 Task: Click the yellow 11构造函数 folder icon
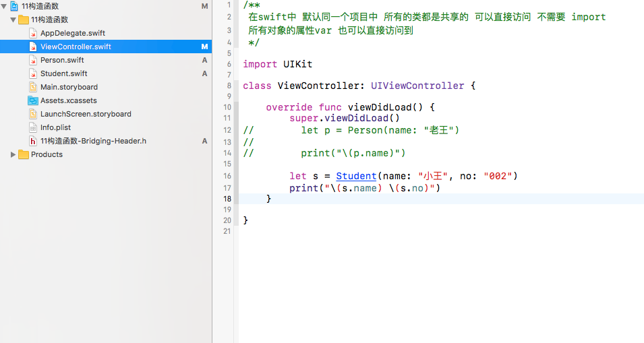24,20
